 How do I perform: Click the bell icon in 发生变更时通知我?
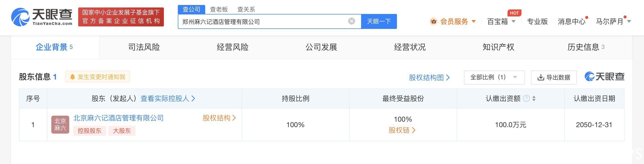point(72,77)
